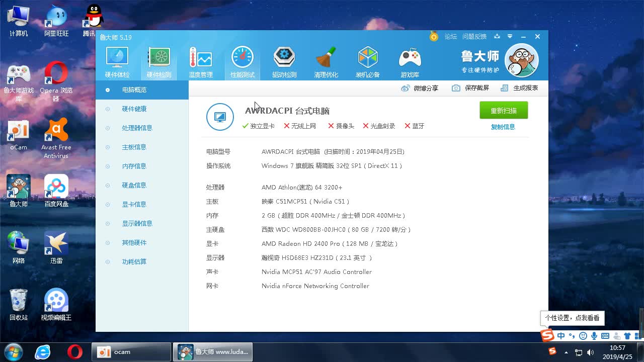Select the 硬件检测 hardware detection icon

[159, 62]
